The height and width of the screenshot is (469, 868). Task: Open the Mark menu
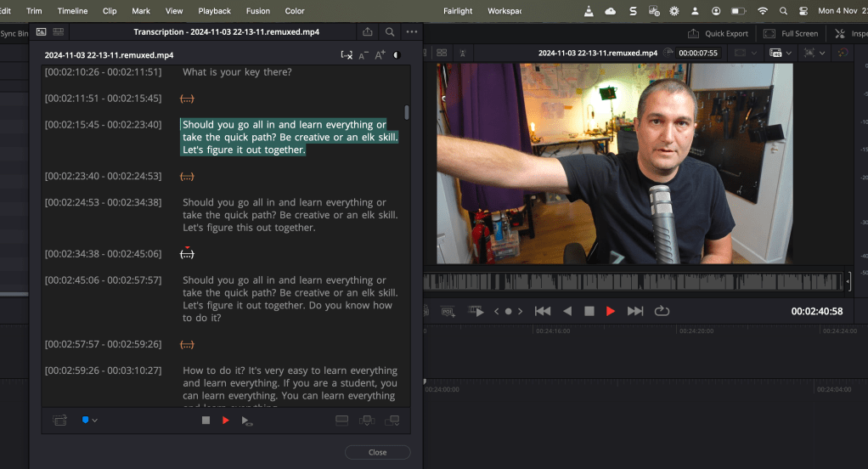[141, 10]
